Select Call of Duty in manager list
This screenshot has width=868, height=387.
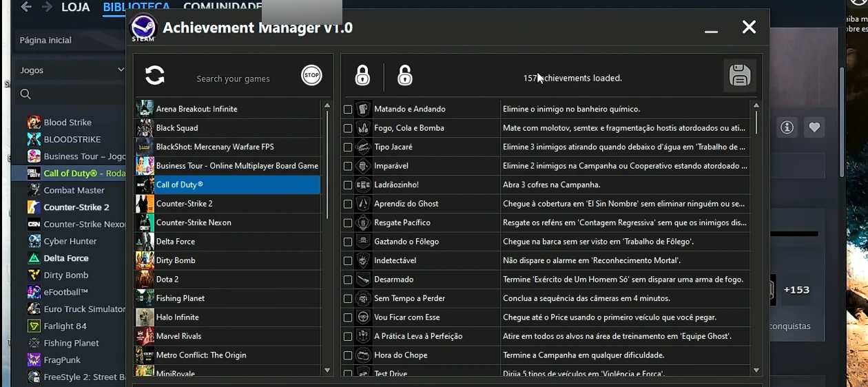(228, 185)
